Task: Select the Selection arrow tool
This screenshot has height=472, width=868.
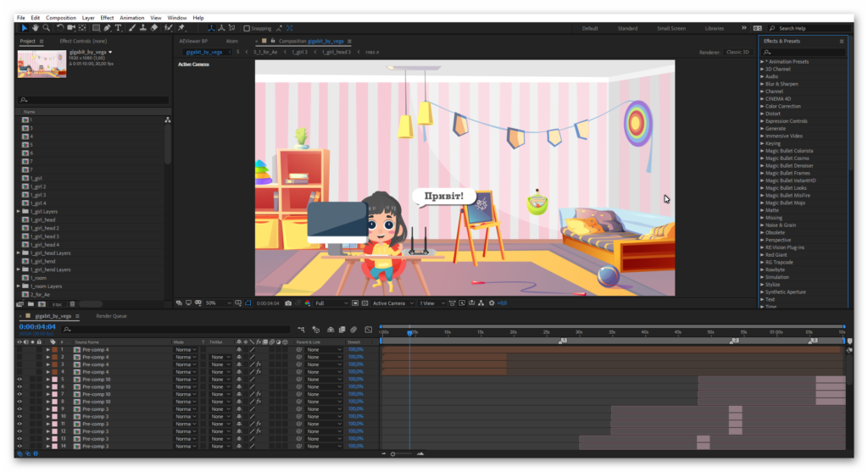Action: [x=25, y=28]
